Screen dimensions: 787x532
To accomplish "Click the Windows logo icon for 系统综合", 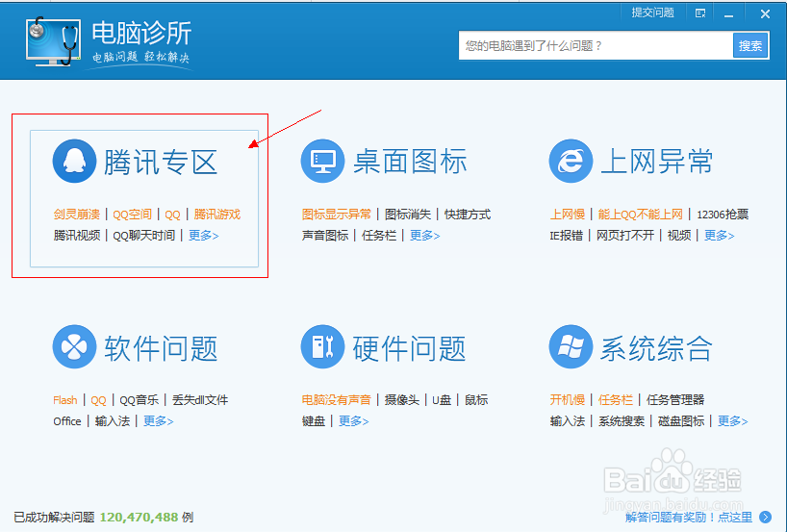I will tap(571, 346).
